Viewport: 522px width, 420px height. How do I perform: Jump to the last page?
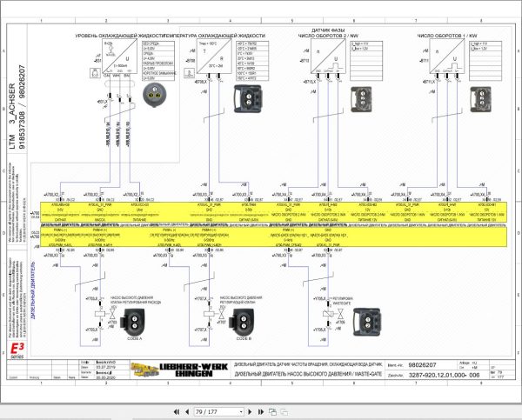[x=261, y=411]
